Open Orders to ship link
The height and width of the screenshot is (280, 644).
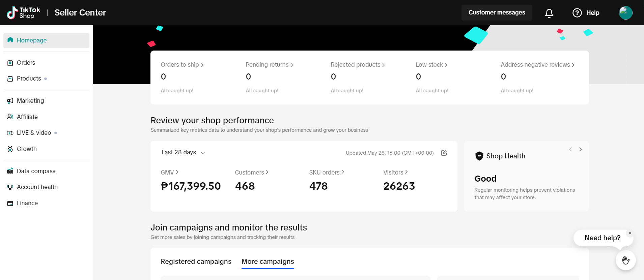[182, 65]
